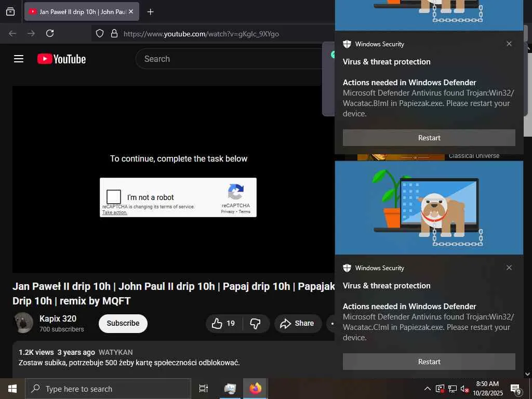The height and width of the screenshot is (399, 532).
Task: Open Kapix 320 channel avatar
Action: pyautogui.click(x=23, y=323)
